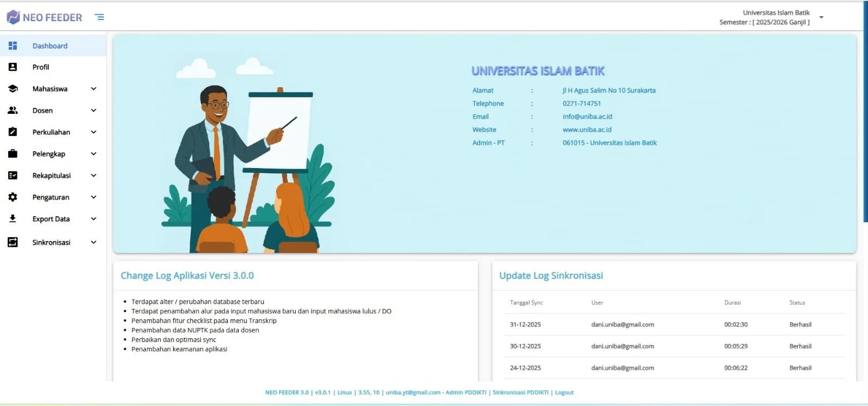Click the page vertical scrollbar
Image resolution: width=868 pixels, height=406 pixels.
(865, 112)
